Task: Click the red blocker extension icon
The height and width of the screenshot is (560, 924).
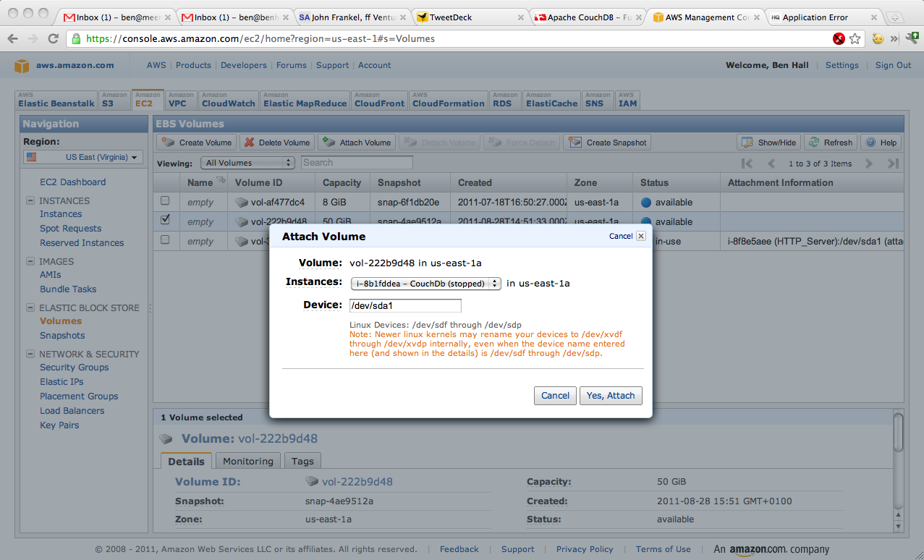Action: click(839, 38)
